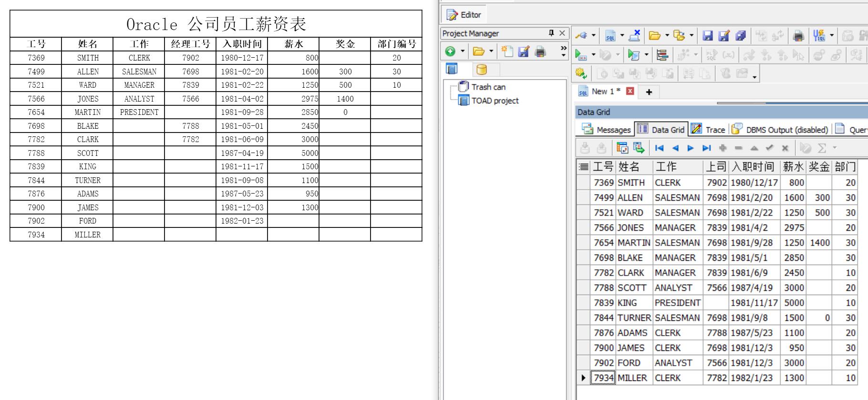Expand the recent files dropdown arrow
Screen dimensions: 868x400
pyautogui.click(x=691, y=35)
